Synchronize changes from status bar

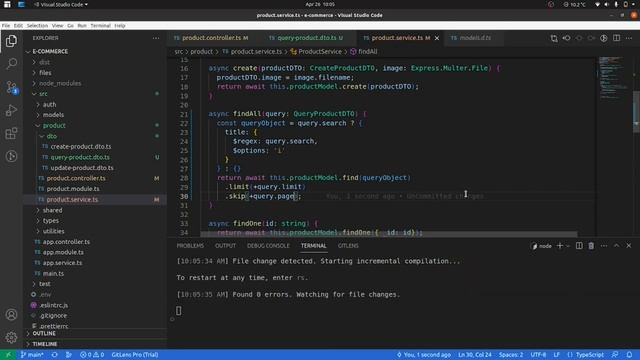54,355
